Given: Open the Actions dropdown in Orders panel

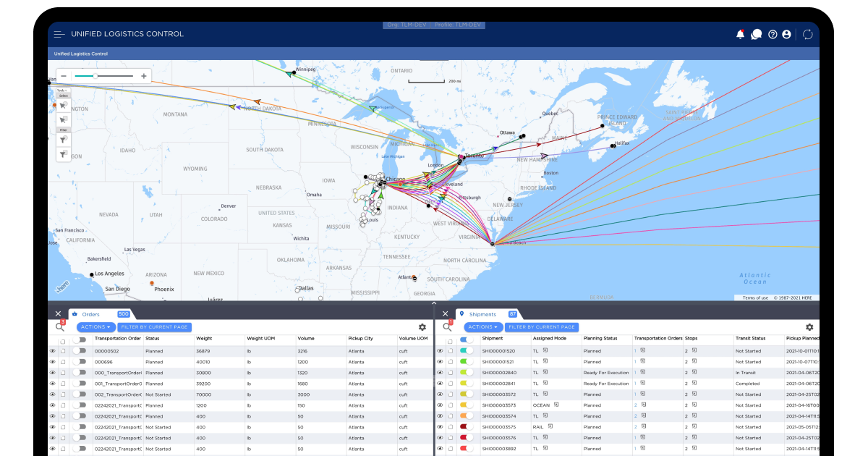Looking at the screenshot, I should [95, 327].
